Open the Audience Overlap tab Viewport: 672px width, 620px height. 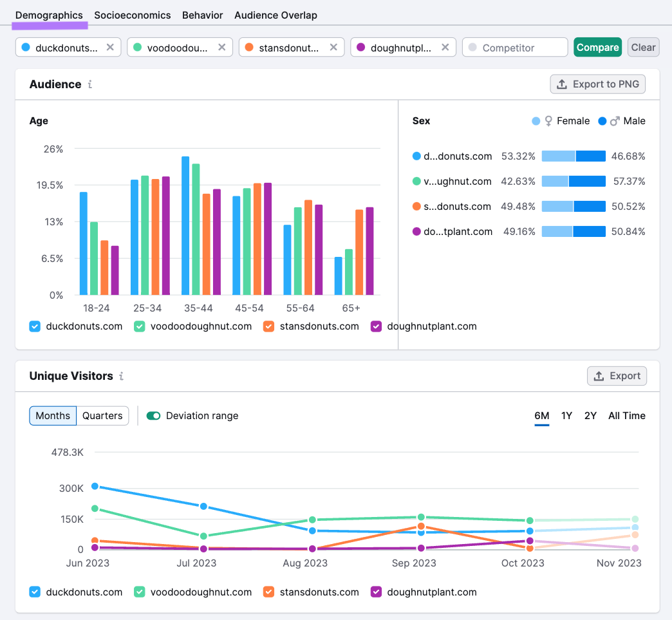point(275,14)
